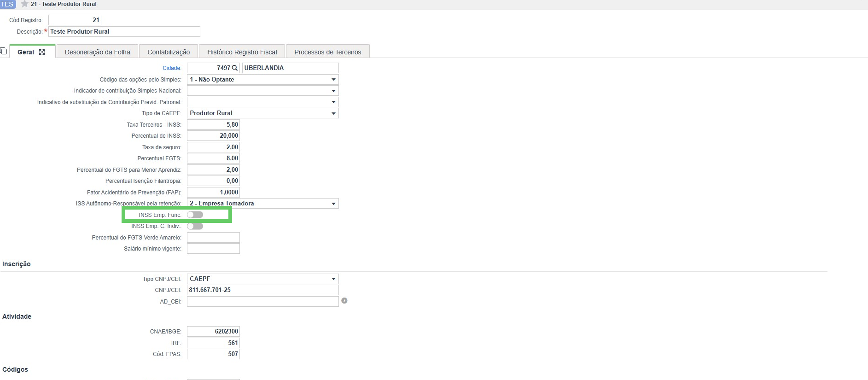This screenshot has width=868, height=380.
Task: Click the AD_CEI input field
Action: click(263, 301)
